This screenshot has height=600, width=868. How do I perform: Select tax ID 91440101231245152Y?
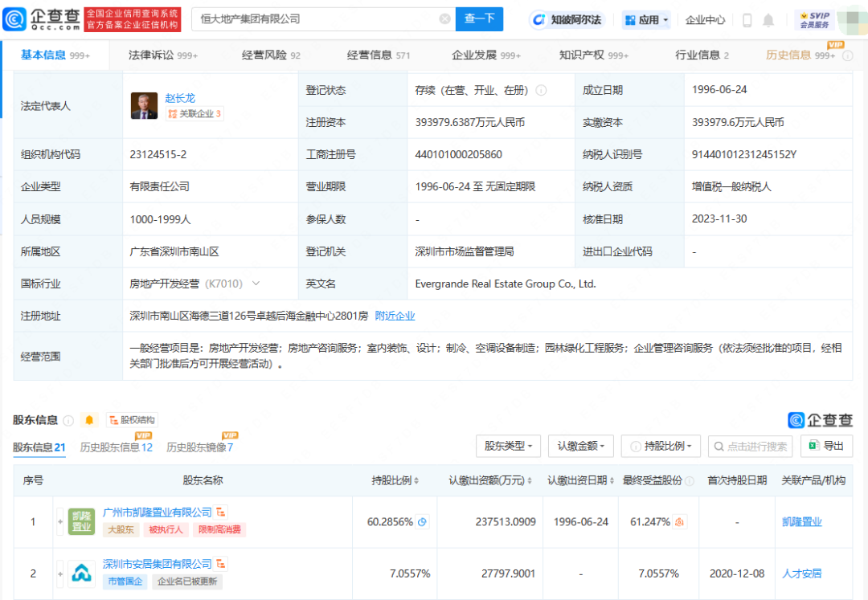pyautogui.click(x=743, y=154)
